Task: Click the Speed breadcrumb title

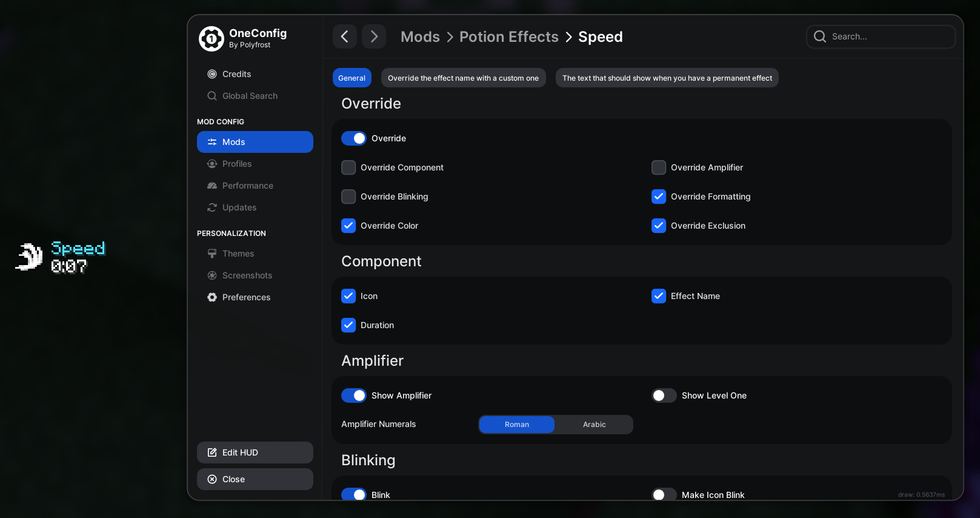Action: (x=601, y=37)
